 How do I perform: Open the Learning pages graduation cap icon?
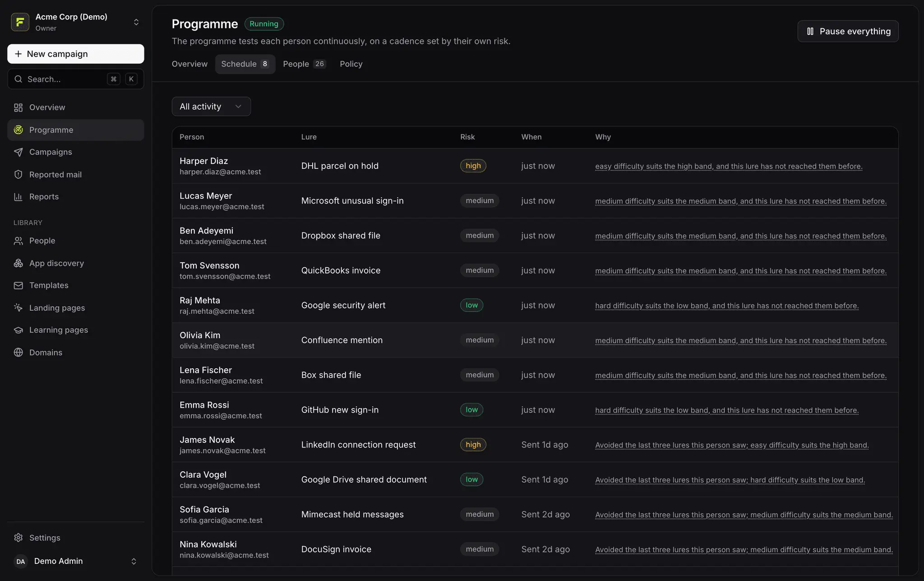pos(18,330)
